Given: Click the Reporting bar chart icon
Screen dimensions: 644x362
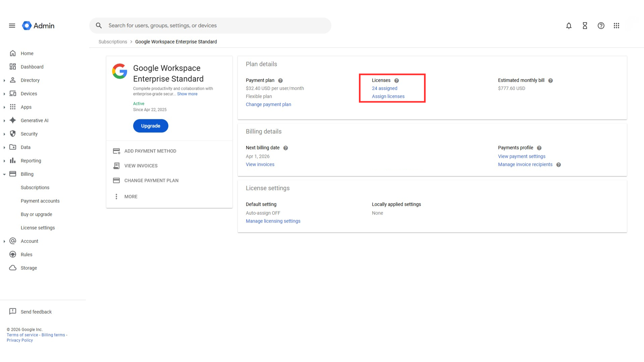Looking at the screenshot, I should point(13,161).
